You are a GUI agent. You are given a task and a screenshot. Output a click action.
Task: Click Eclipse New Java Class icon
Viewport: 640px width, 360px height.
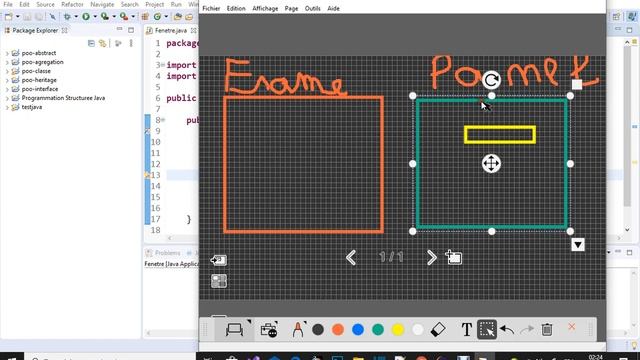point(157,16)
